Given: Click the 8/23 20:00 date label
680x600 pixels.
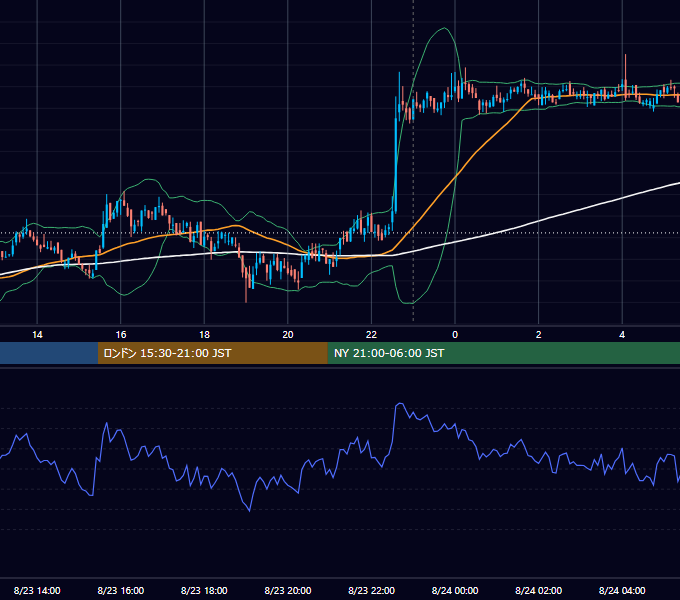Looking at the screenshot, I should (x=288, y=590).
